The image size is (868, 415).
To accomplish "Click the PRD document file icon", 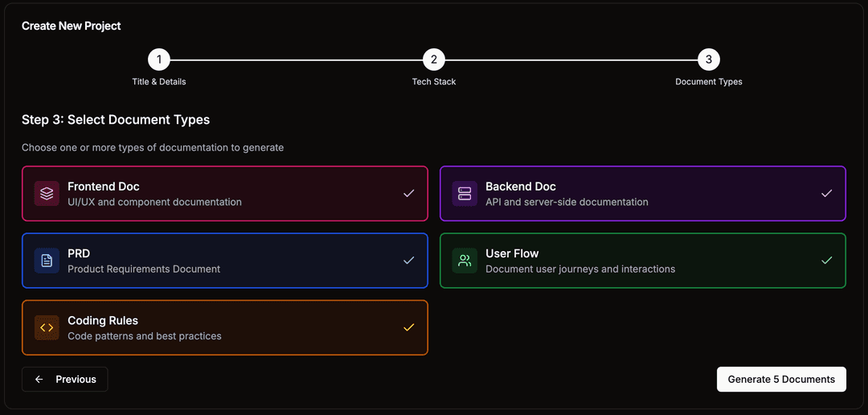I will [47, 261].
